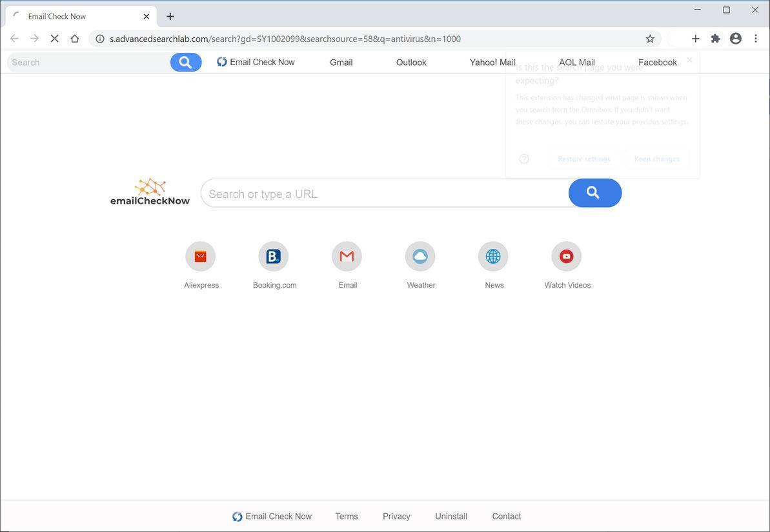Viewport: 770px width, 532px height.
Task: Open Email Check Now toolbar link
Action: 256,63
